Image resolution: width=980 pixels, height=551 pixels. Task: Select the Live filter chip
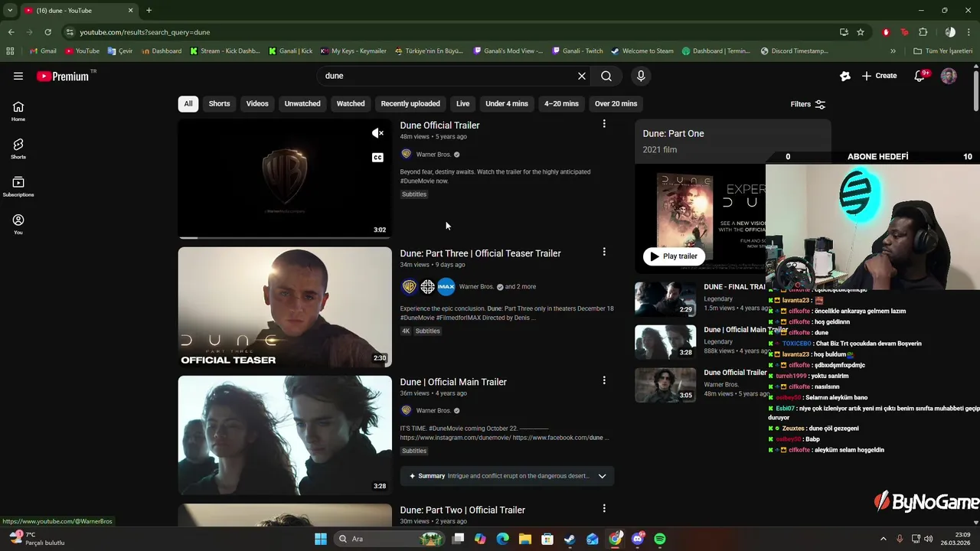(463, 103)
